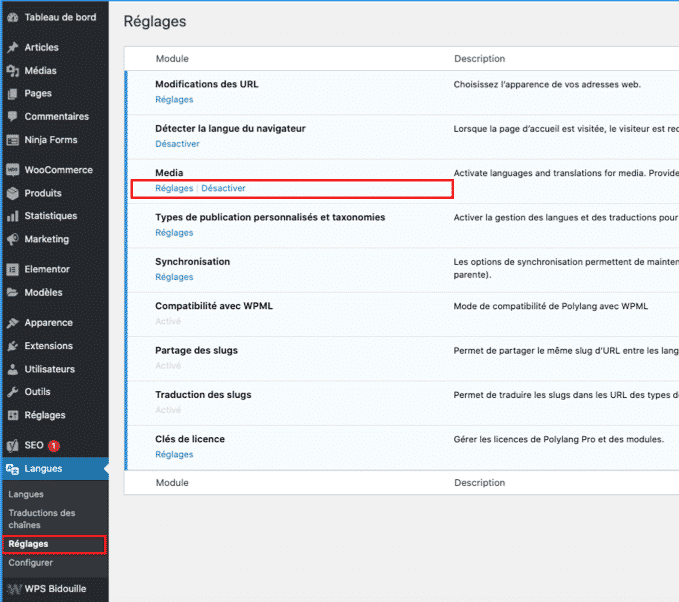Click the Pages icon in sidebar

tap(13, 94)
